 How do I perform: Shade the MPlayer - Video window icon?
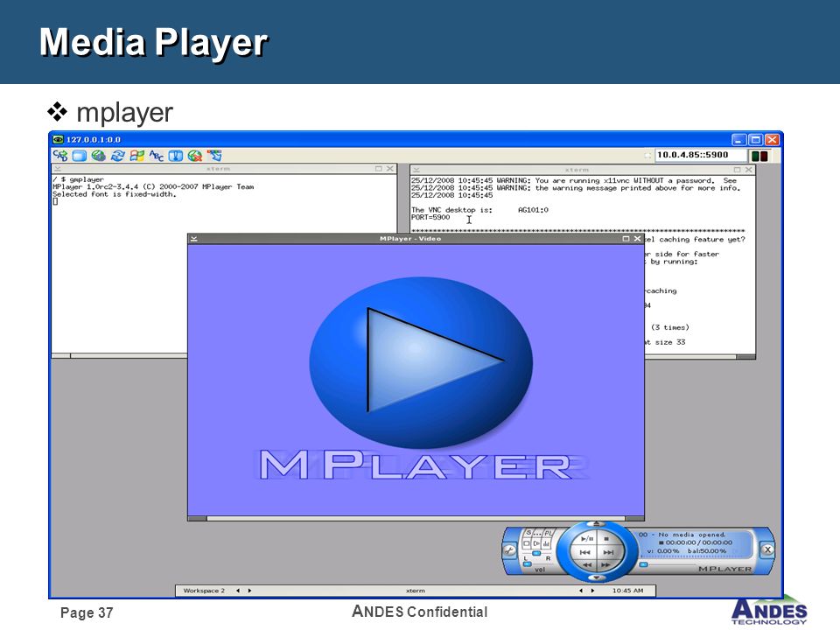(194, 238)
